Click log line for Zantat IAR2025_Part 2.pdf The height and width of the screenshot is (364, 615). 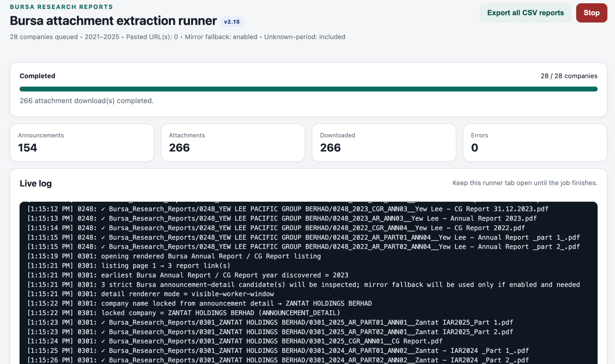click(270, 332)
